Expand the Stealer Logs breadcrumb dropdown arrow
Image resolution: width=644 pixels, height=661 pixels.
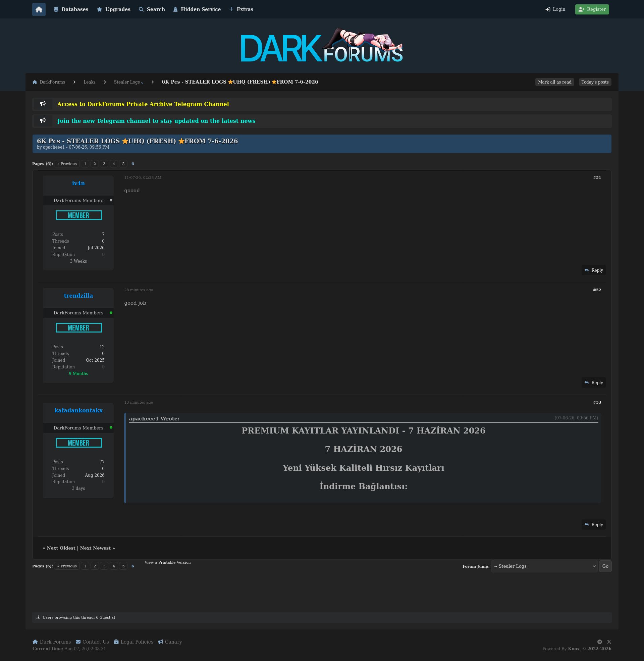pos(143,83)
